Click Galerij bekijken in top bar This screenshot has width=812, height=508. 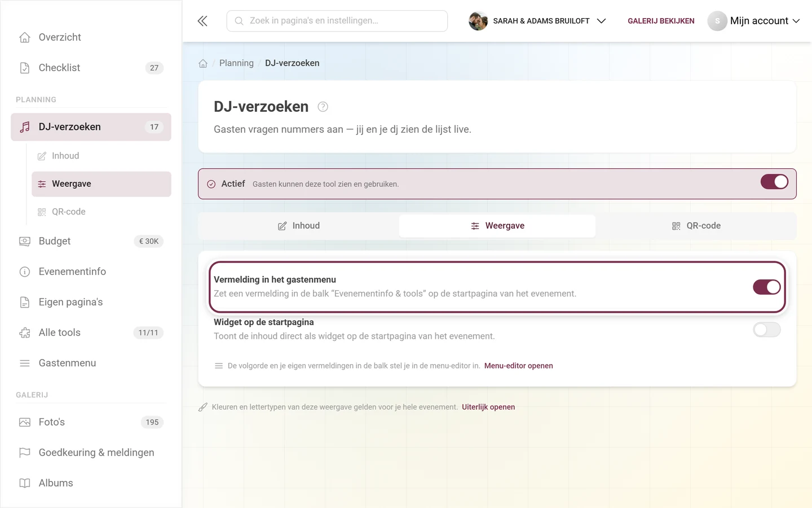point(661,21)
